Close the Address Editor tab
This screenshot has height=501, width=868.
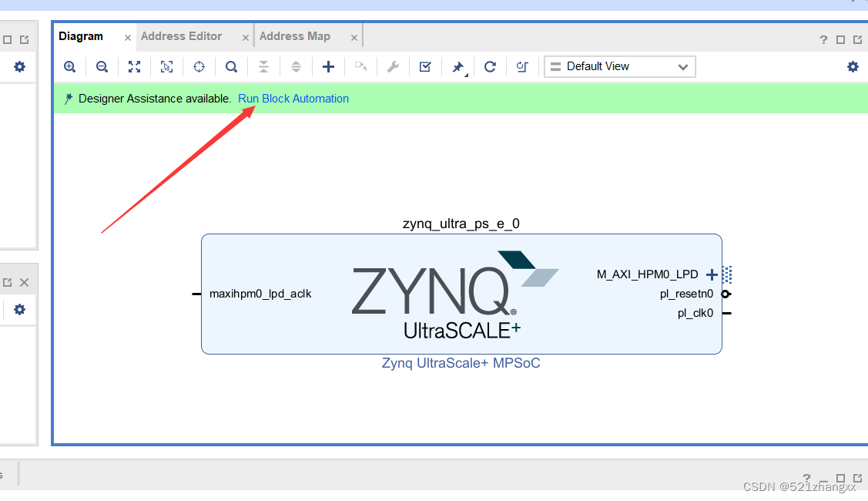(x=246, y=38)
